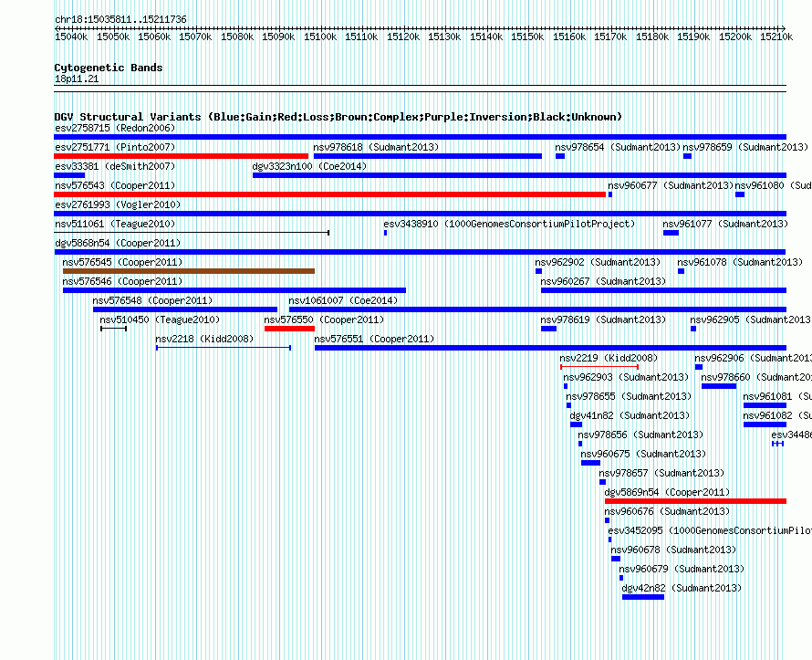812x660 pixels.
Task: Click the 15210k ruler tick label
Action: [x=776, y=37]
